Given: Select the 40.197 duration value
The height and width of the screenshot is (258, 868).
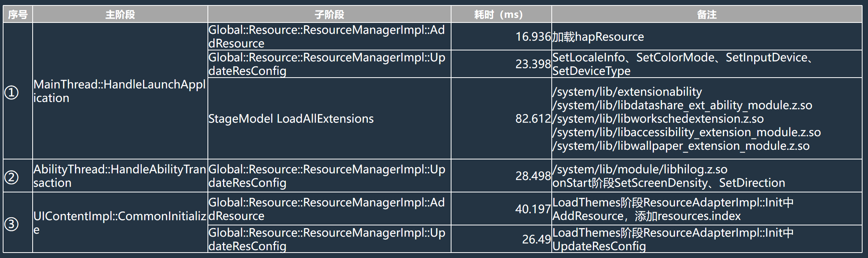Looking at the screenshot, I should pos(533,209).
